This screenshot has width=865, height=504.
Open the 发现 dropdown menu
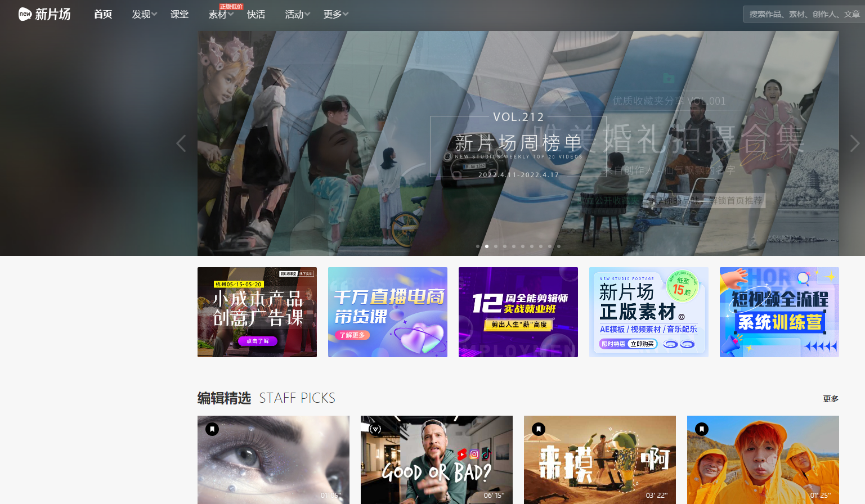[142, 14]
